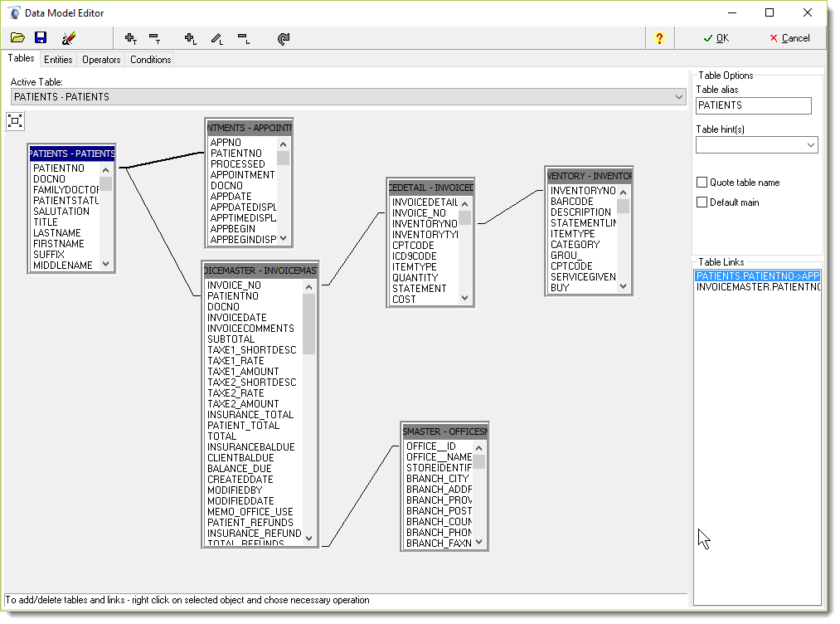Click the Open folder icon
Screen dimensions: 840x624
tap(17, 38)
